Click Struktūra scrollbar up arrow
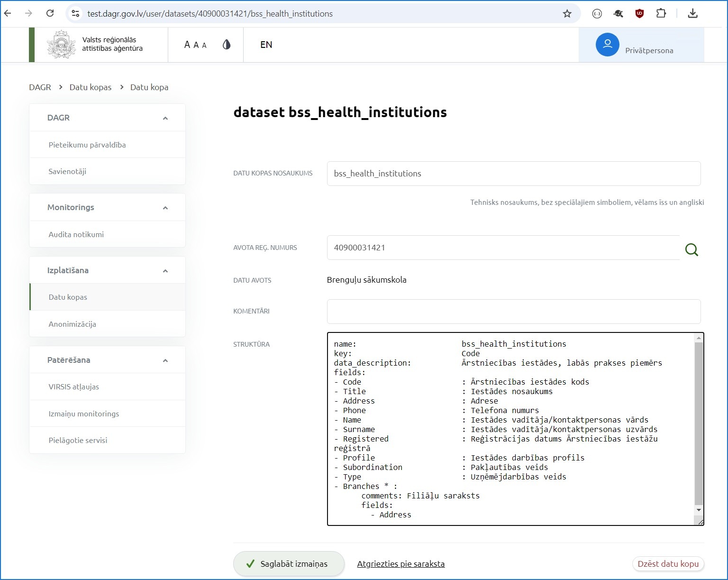 pyautogui.click(x=699, y=338)
